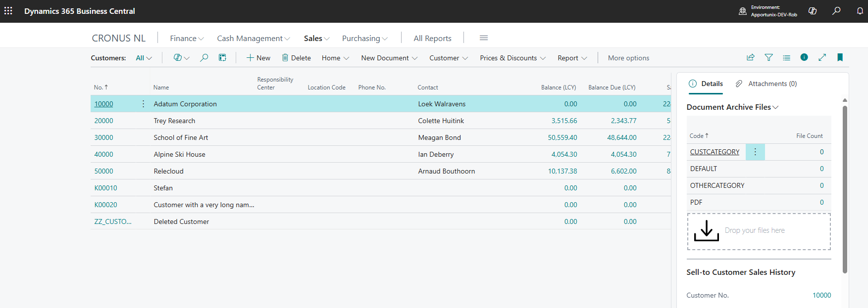
Task: Click the Share icon on the action bar
Action: pos(751,57)
